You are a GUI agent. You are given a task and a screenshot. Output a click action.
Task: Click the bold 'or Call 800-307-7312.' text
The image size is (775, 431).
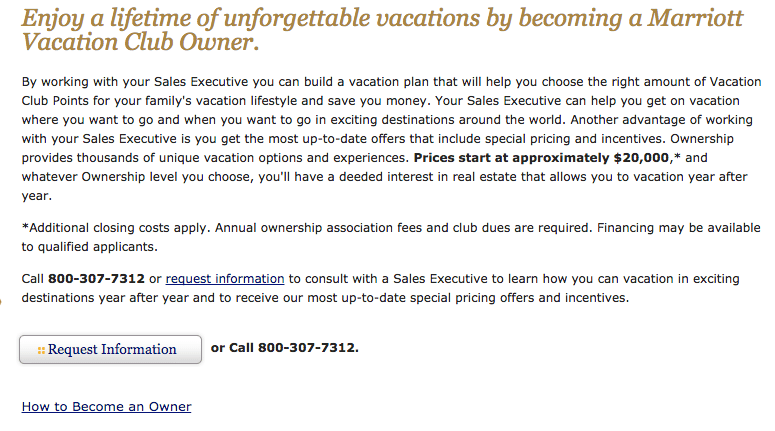(284, 348)
